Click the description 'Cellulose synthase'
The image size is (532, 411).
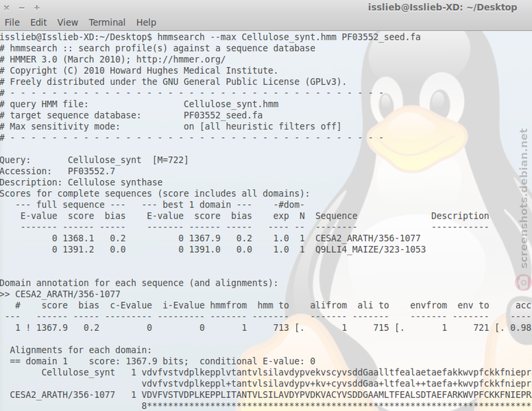point(115,182)
